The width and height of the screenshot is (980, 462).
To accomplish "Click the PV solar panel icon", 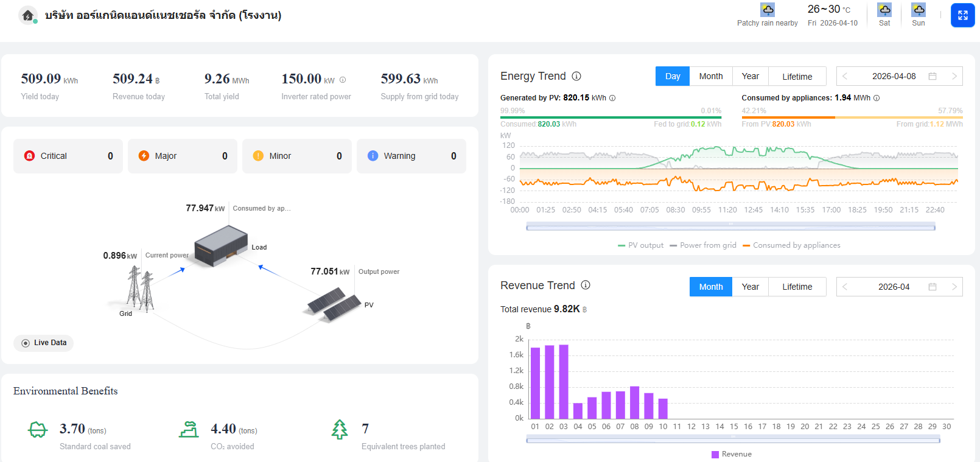I will (x=333, y=303).
